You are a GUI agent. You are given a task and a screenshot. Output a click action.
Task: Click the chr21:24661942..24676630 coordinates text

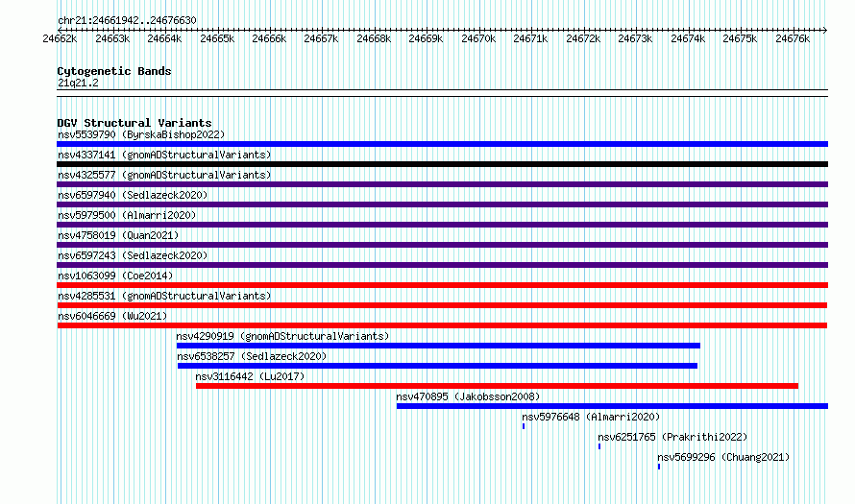127,20
